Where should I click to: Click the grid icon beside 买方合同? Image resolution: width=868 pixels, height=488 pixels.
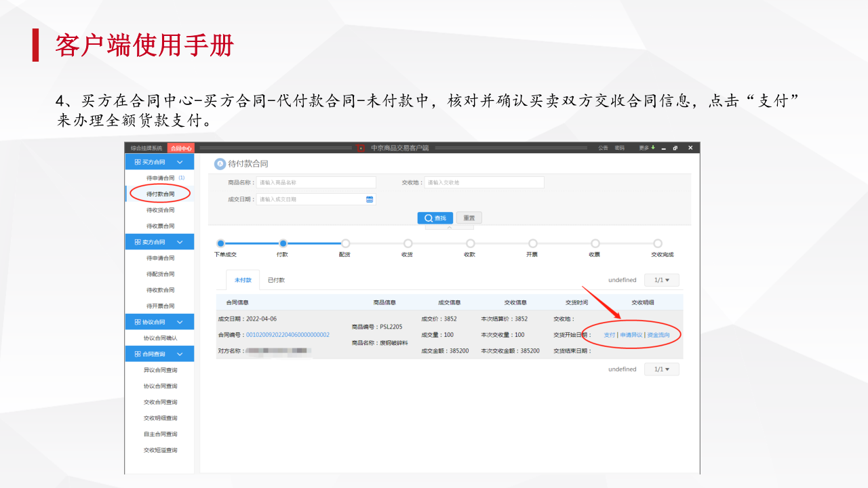[x=138, y=162]
